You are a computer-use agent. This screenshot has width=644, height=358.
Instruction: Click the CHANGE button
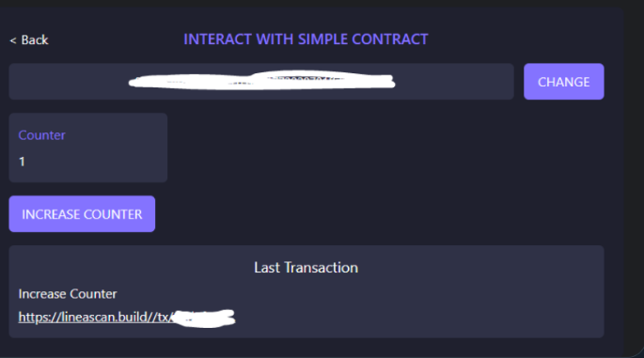pos(563,82)
